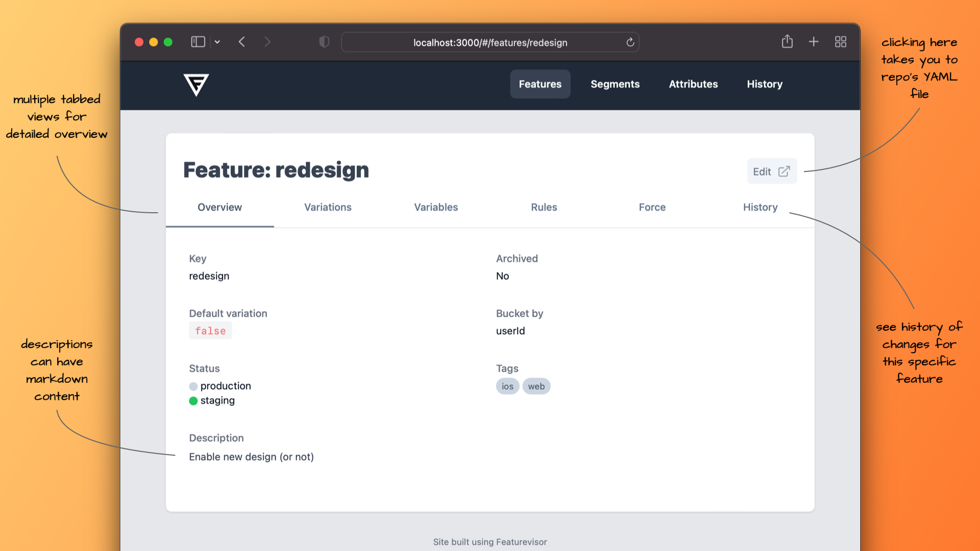This screenshot has width=980, height=551.
Task: Open the Segments navigation item
Action: click(x=615, y=84)
